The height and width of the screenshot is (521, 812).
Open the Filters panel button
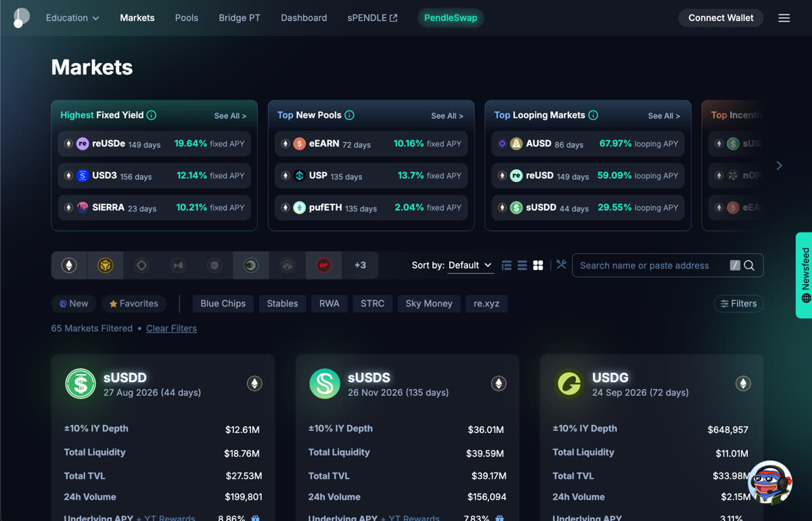(x=739, y=304)
